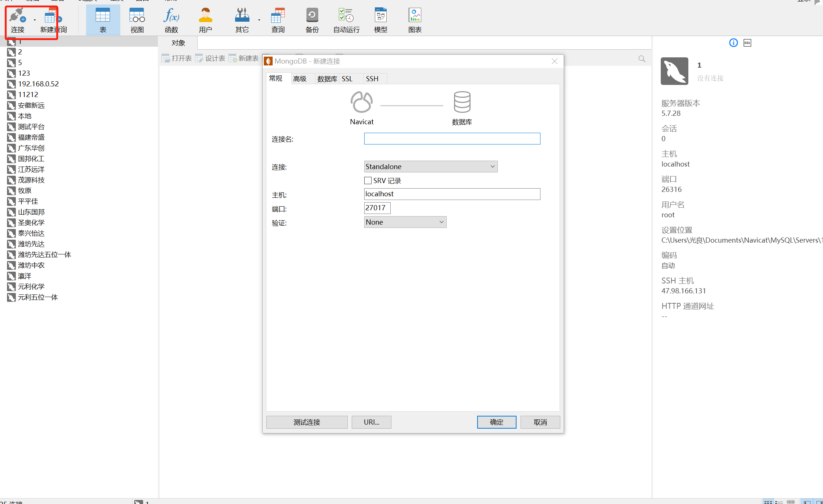Select the 圣奥化学 connection in the tree
Image resolution: width=823 pixels, height=504 pixels.
tap(31, 222)
